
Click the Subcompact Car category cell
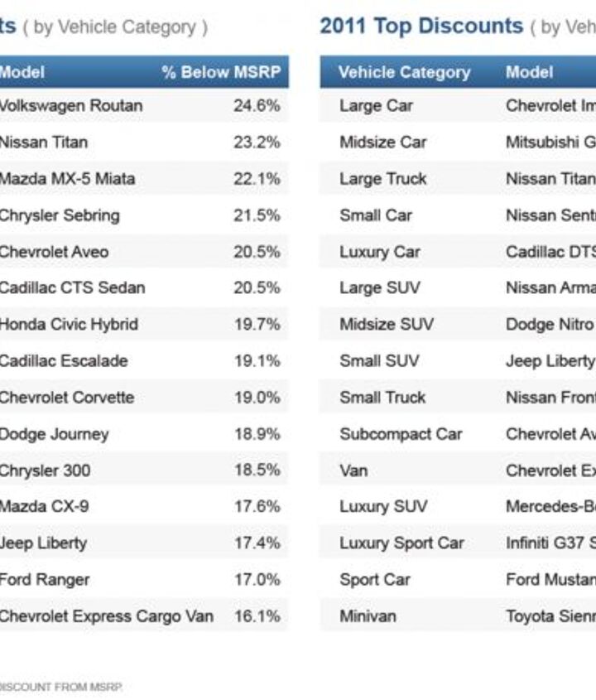[x=401, y=434]
